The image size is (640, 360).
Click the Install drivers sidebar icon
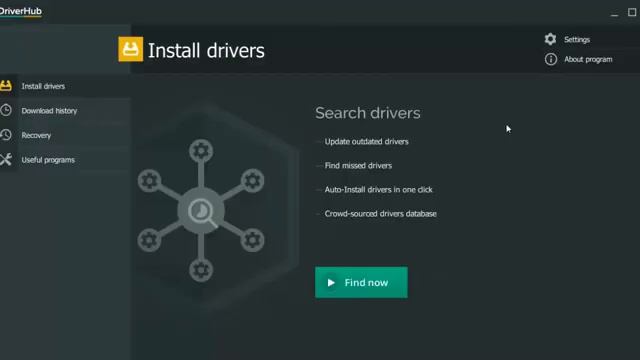[6, 86]
